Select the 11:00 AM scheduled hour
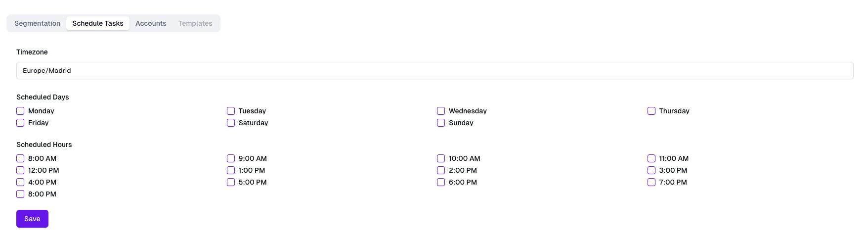This screenshot has height=242, width=868. pos(651,158)
